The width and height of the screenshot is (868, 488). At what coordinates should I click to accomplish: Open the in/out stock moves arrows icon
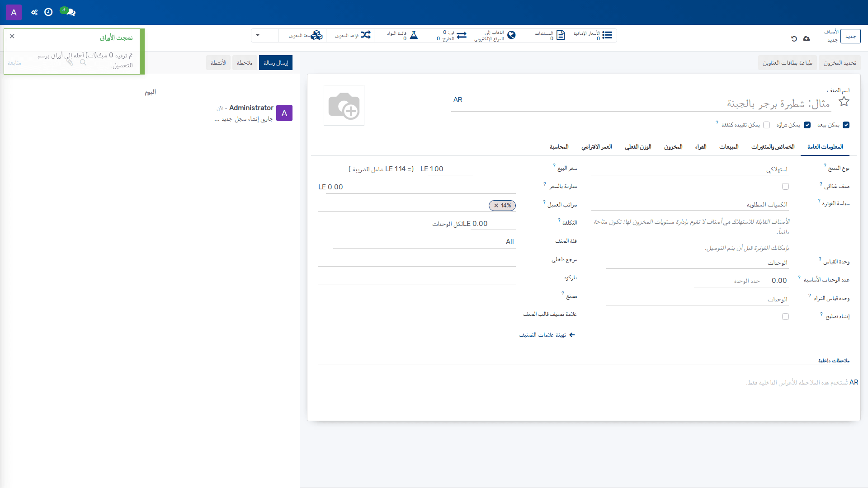(x=462, y=35)
